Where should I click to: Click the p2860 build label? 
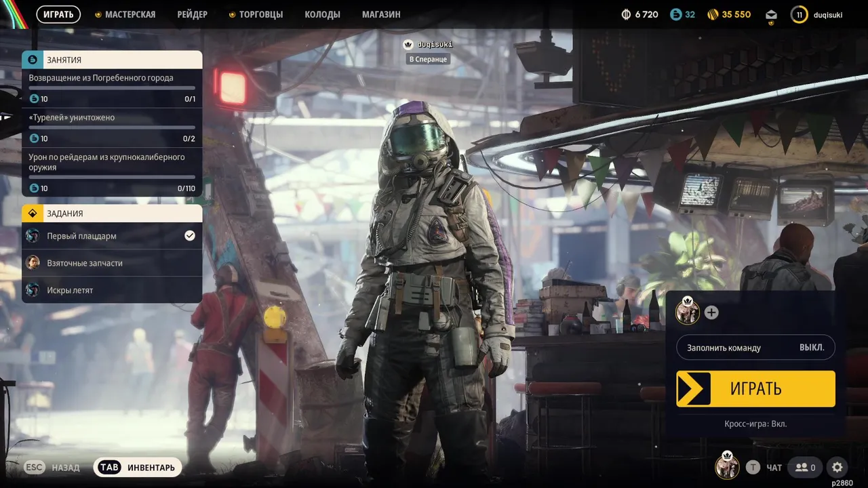click(x=842, y=483)
